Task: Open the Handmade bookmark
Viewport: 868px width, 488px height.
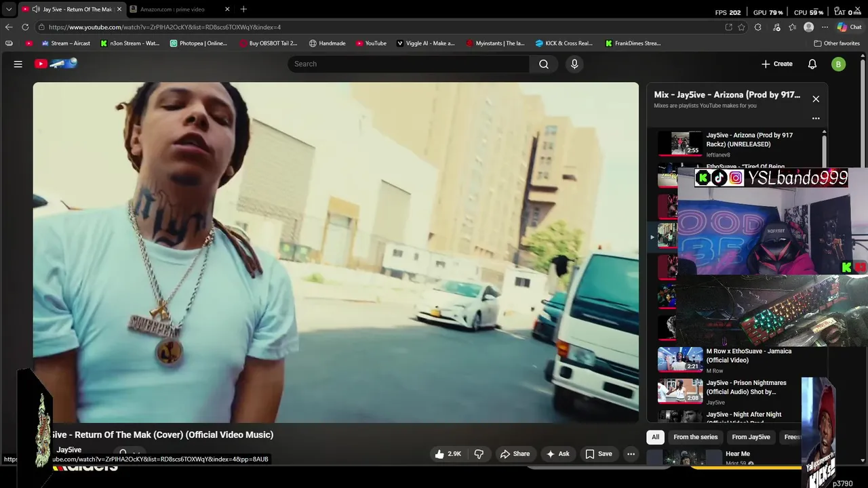Action: point(328,43)
